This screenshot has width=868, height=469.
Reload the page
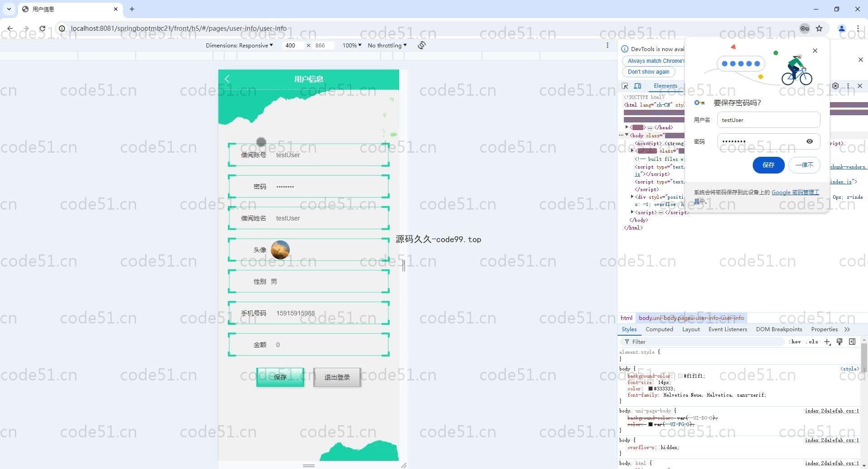pyautogui.click(x=42, y=28)
